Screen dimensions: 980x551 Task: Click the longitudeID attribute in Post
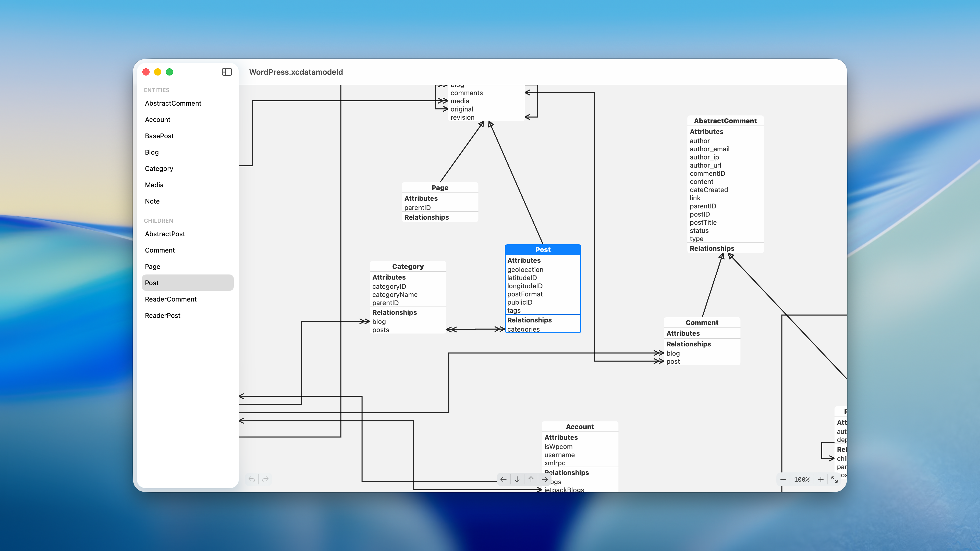point(525,286)
